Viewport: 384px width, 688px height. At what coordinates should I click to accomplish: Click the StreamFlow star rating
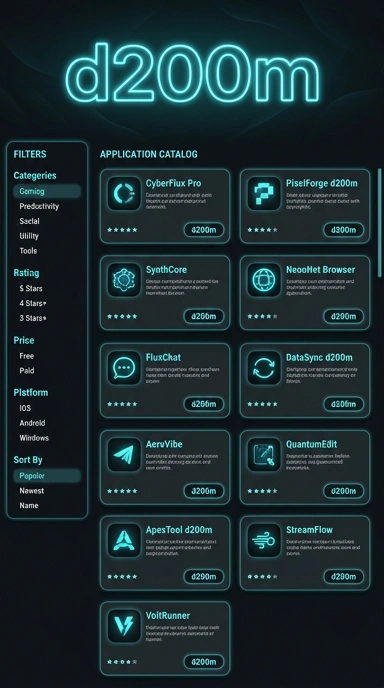[x=262, y=576]
